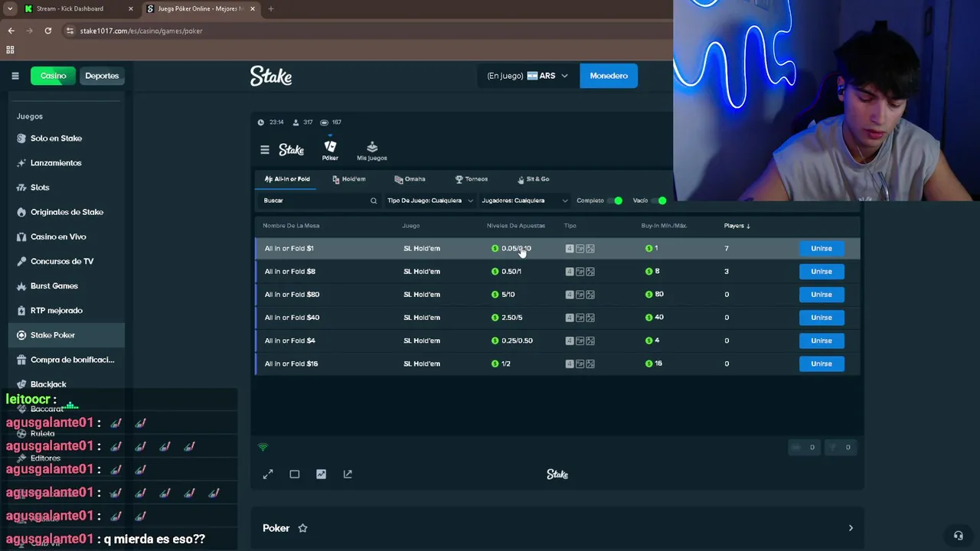The image size is (980, 551).
Task: Switch to the Sit & Go tab
Action: (534, 179)
